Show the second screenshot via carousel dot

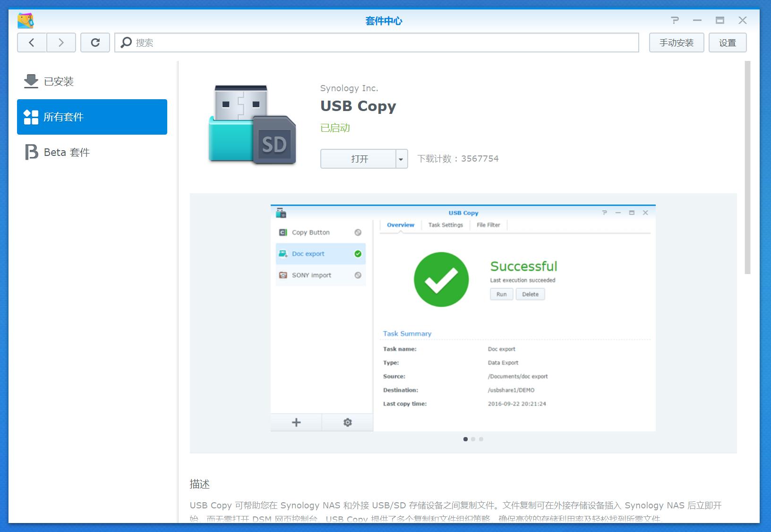[x=473, y=439]
